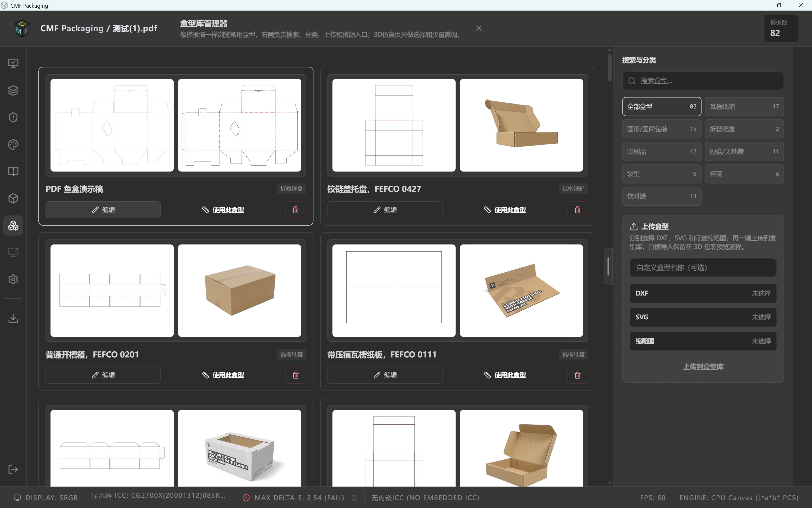This screenshot has width=812, height=508.
Task: Delete the FEFCO 0111 box type
Action: (578, 375)
